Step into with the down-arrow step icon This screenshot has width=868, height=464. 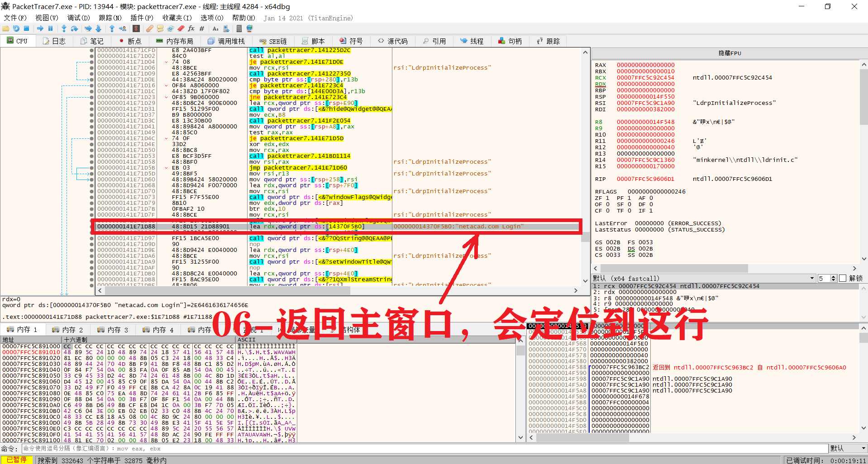pos(65,28)
